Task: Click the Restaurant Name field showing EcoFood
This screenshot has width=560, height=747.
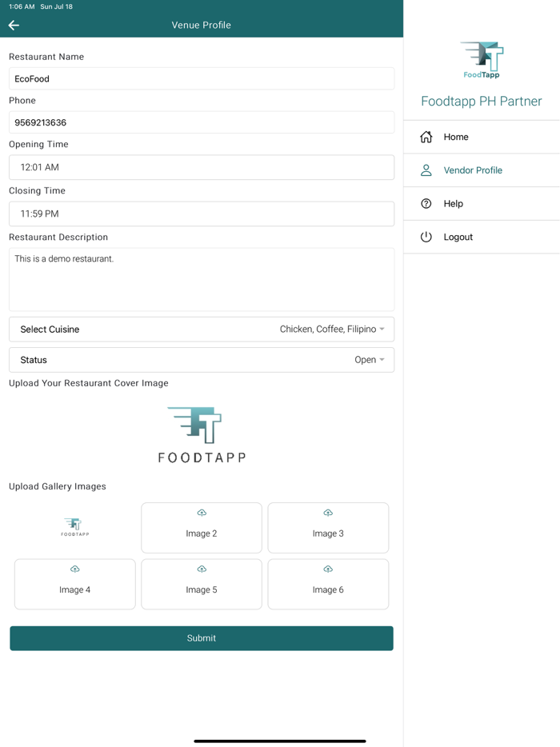Action: click(201, 78)
